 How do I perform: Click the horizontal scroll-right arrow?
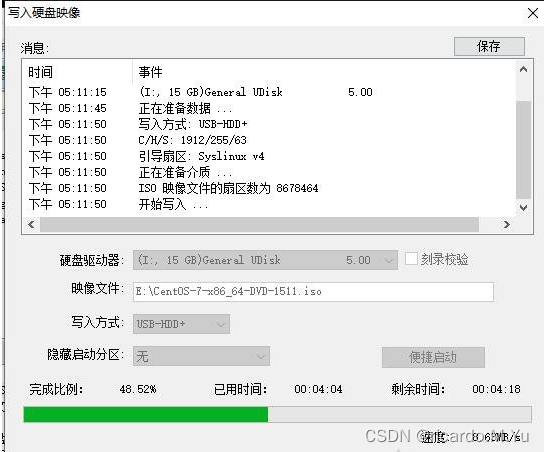[507, 224]
